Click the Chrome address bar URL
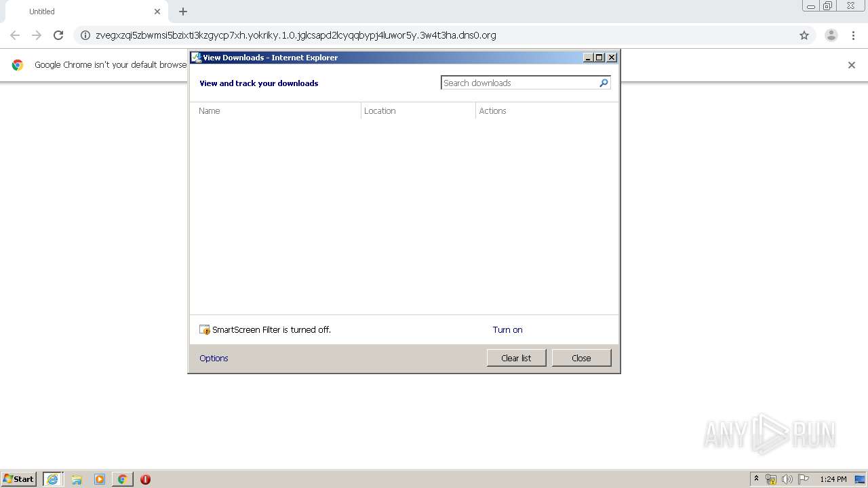 (x=296, y=35)
